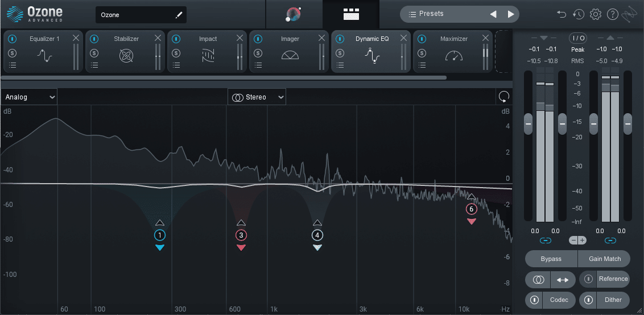Image resolution: width=644 pixels, height=315 pixels.
Task: Solo the Stabilizer module
Action: (x=94, y=53)
